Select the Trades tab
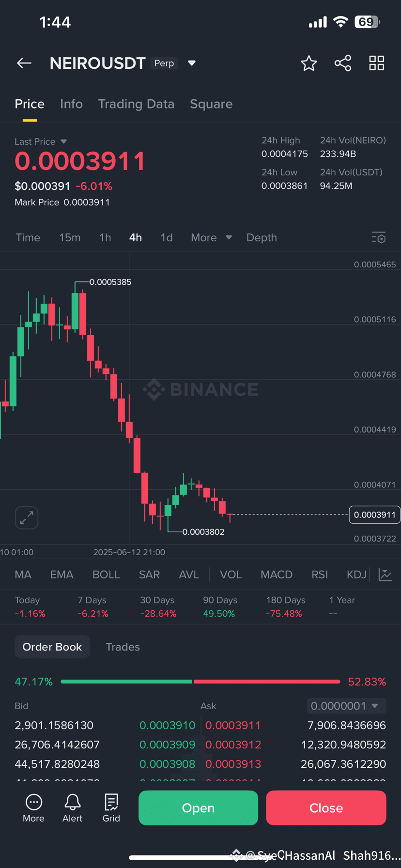 [123, 647]
